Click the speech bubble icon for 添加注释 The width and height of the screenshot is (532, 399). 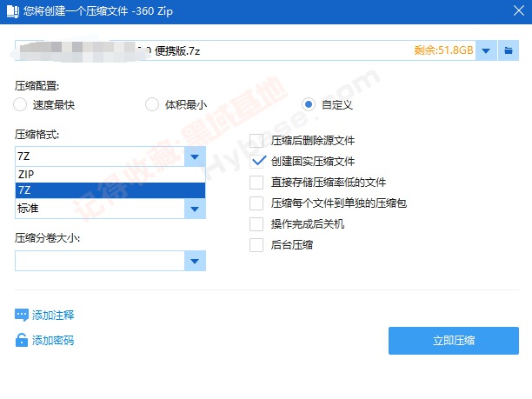pyautogui.click(x=22, y=316)
